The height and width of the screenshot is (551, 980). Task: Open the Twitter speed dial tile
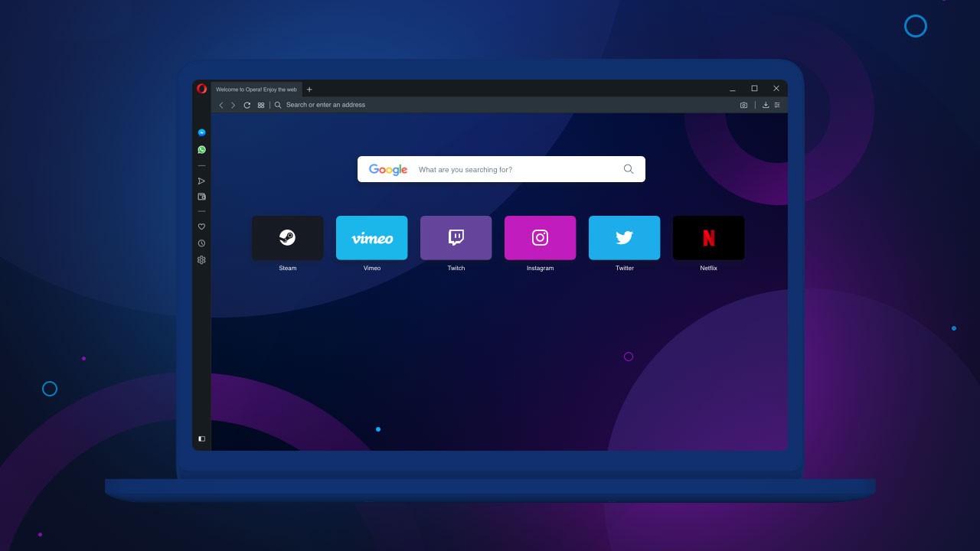click(x=625, y=238)
